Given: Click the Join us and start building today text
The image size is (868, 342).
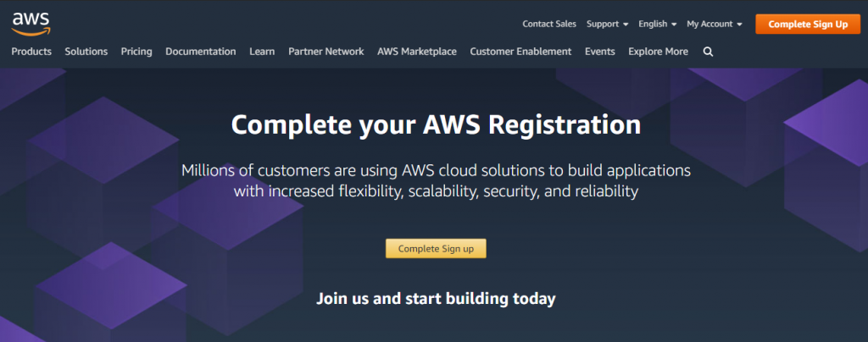Looking at the screenshot, I should (x=436, y=299).
